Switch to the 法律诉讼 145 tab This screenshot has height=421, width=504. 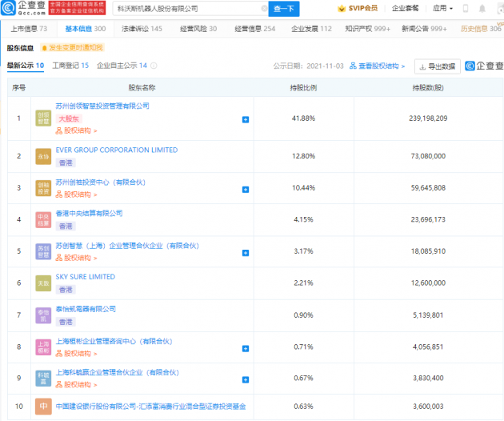[x=142, y=29]
